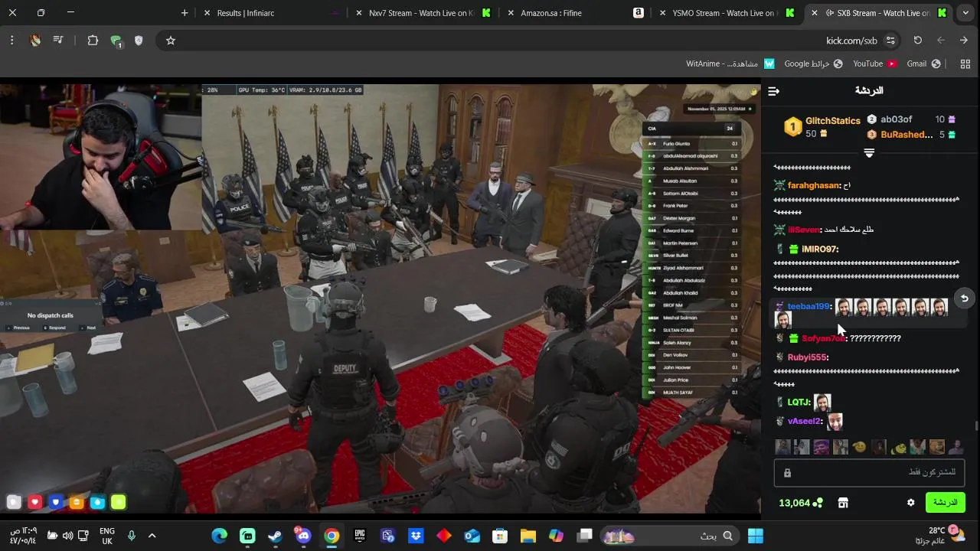Switch to Nxv7 Stream tab
This screenshot has height=551, width=980.
click(x=421, y=13)
